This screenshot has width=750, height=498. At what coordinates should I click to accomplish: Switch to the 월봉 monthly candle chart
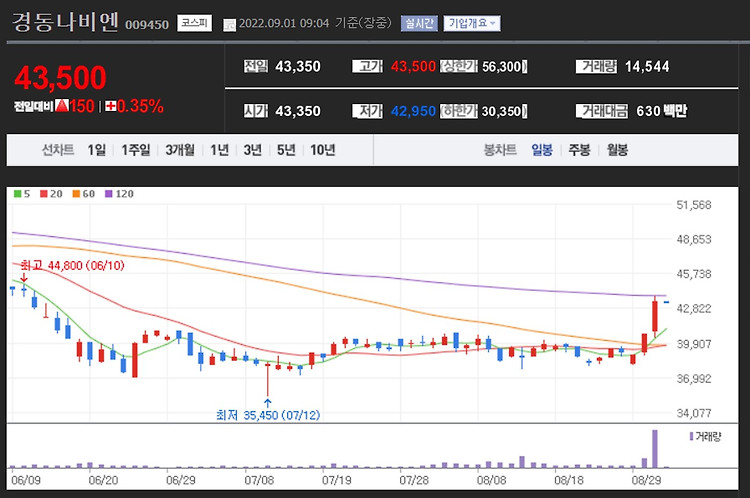click(617, 150)
